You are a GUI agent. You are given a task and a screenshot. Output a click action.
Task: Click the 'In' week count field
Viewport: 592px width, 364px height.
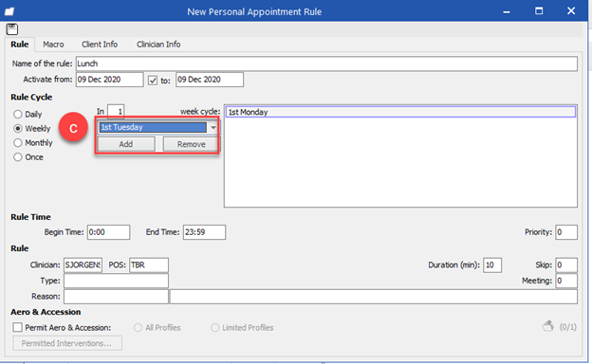(x=116, y=112)
